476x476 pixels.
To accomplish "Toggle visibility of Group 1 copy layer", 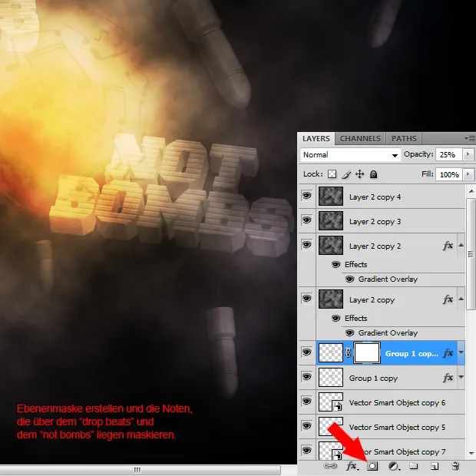I will [x=307, y=378].
